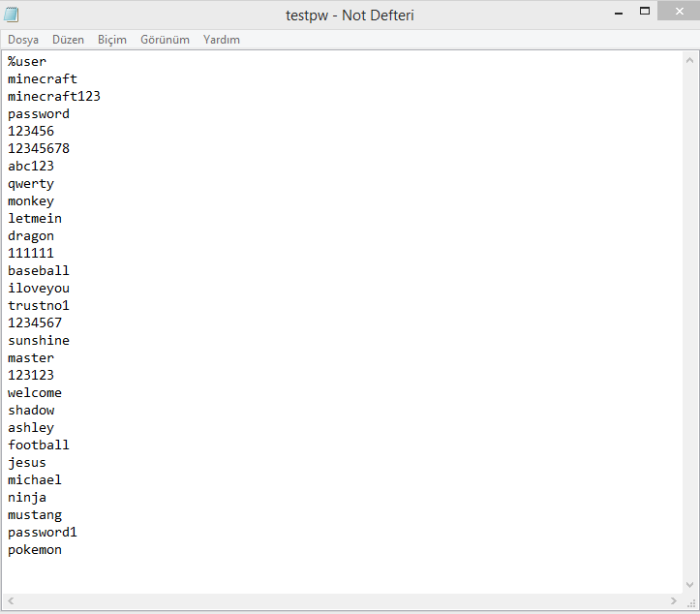
Task: Click the line 'trustno1'
Action: [39, 305]
